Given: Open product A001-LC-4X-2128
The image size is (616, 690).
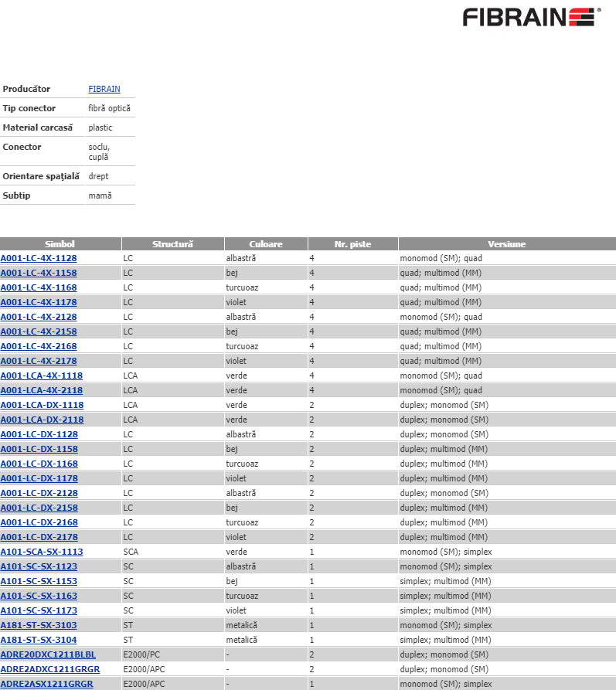Looking at the screenshot, I should 39,317.
